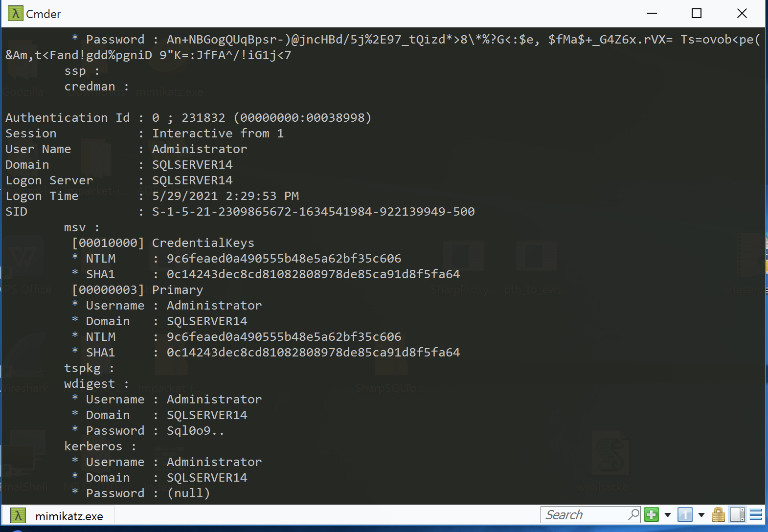Click the "Logon Time" label
The width and height of the screenshot is (768, 532).
42,196
